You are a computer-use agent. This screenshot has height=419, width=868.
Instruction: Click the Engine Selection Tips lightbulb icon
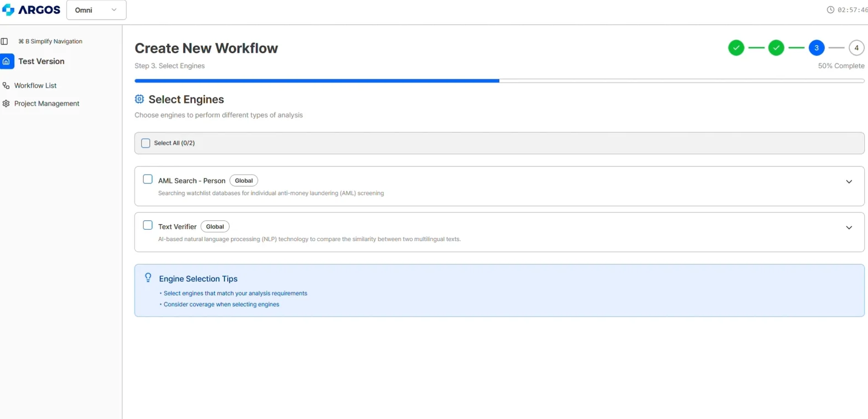point(148,277)
